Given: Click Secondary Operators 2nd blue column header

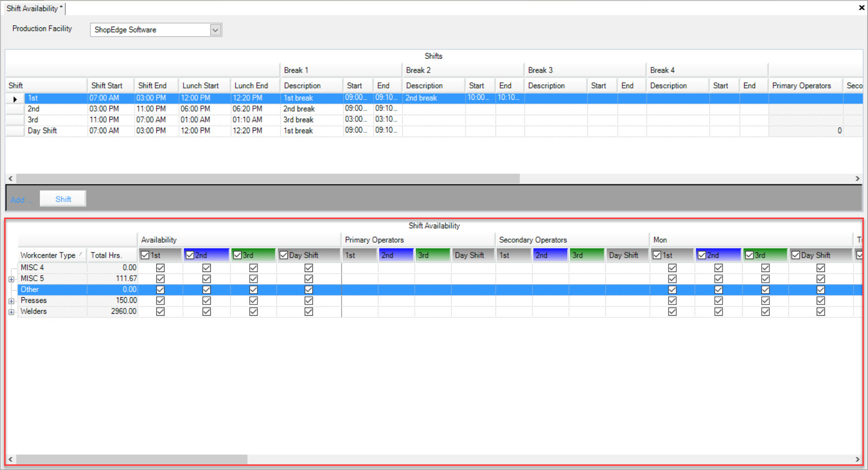Looking at the screenshot, I should [x=550, y=255].
